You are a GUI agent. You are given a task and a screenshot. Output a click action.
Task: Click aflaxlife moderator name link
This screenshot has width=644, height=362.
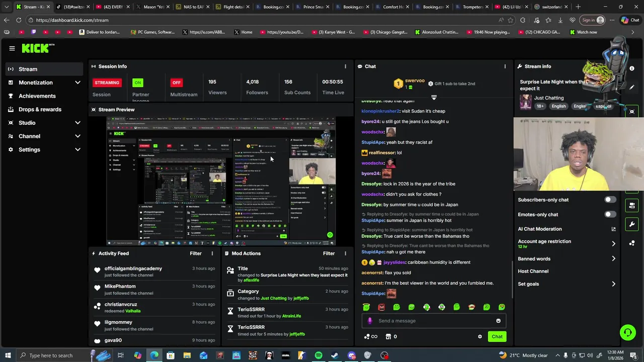(x=251, y=280)
